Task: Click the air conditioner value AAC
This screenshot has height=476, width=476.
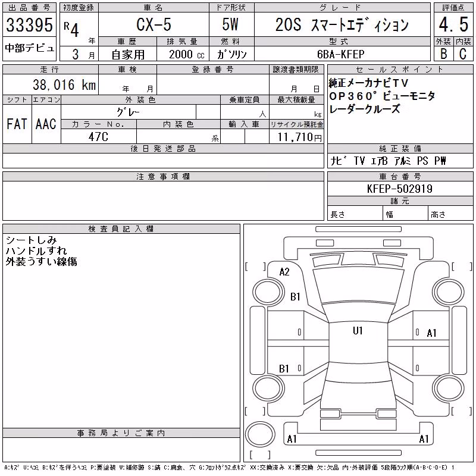Action: 46,124
